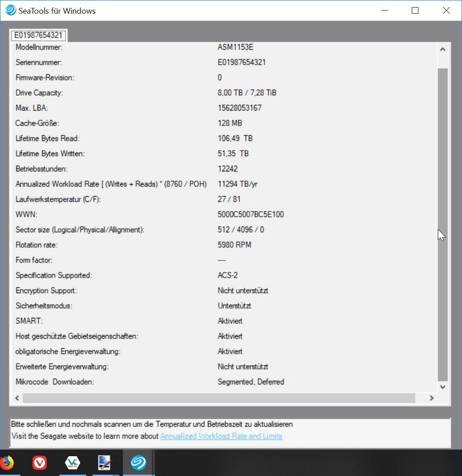Click the obligatorische Energieverwaltung label
The image size is (462, 476).
[x=68, y=351]
